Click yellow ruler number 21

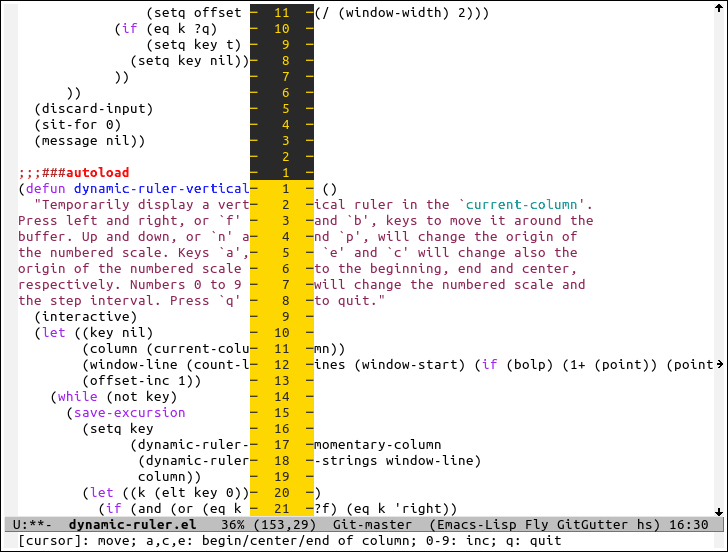282,509
